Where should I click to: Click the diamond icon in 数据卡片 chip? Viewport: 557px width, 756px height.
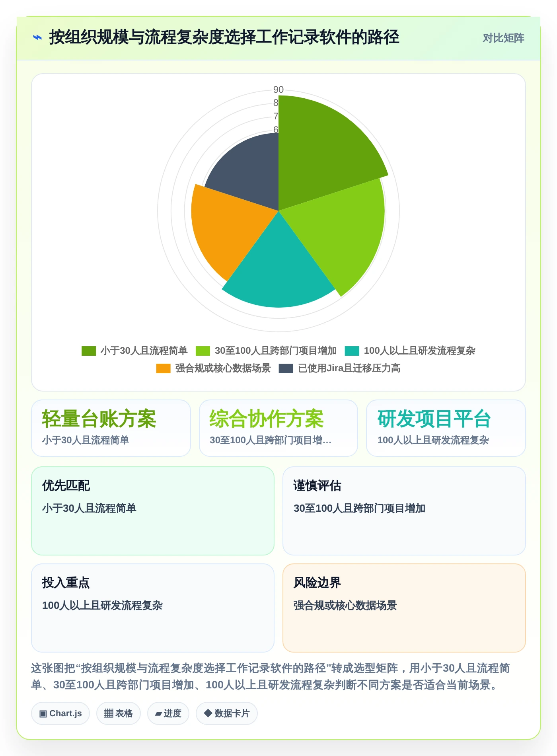[208, 713]
